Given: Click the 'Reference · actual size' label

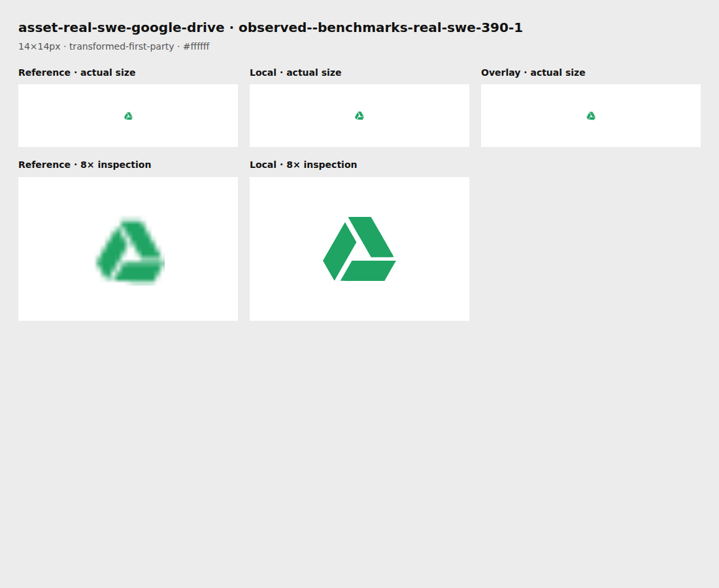Looking at the screenshot, I should pos(77,73).
